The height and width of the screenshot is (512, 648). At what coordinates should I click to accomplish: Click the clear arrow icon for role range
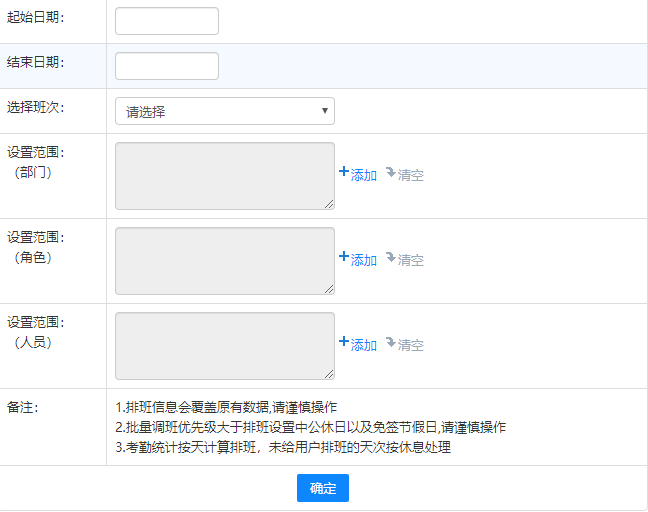pyautogui.click(x=391, y=257)
